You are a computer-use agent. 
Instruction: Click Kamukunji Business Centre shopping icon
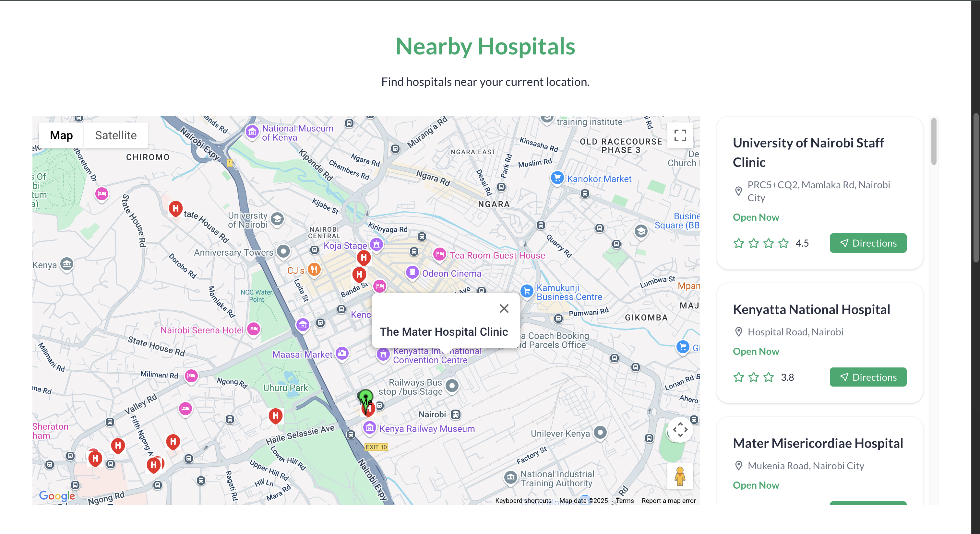(527, 292)
